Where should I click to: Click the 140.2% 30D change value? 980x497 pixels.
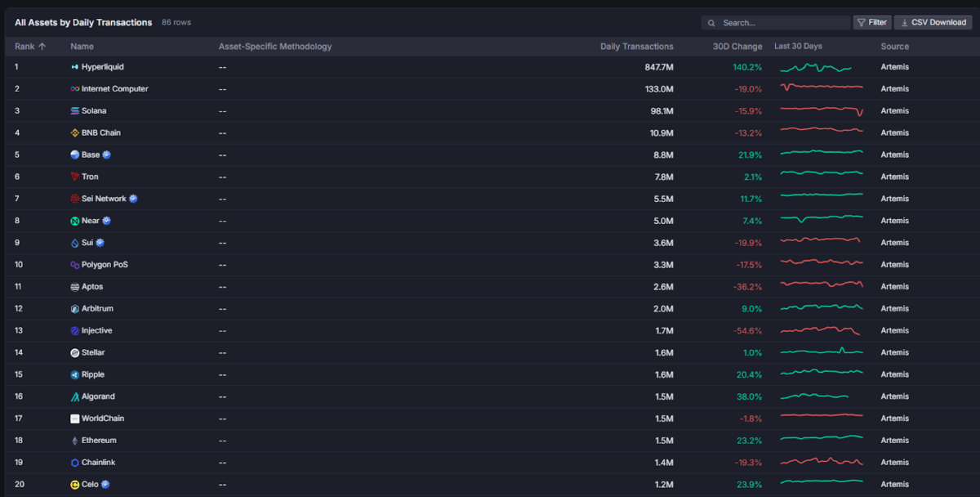747,67
